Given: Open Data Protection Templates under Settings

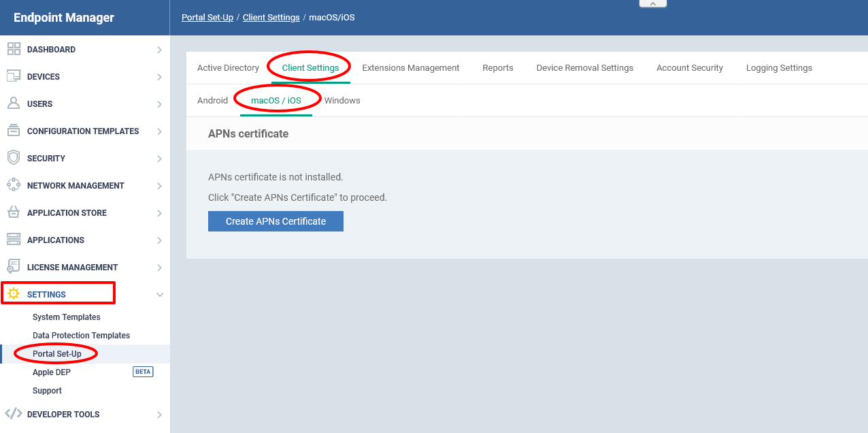Looking at the screenshot, I should tap(81, 336).
